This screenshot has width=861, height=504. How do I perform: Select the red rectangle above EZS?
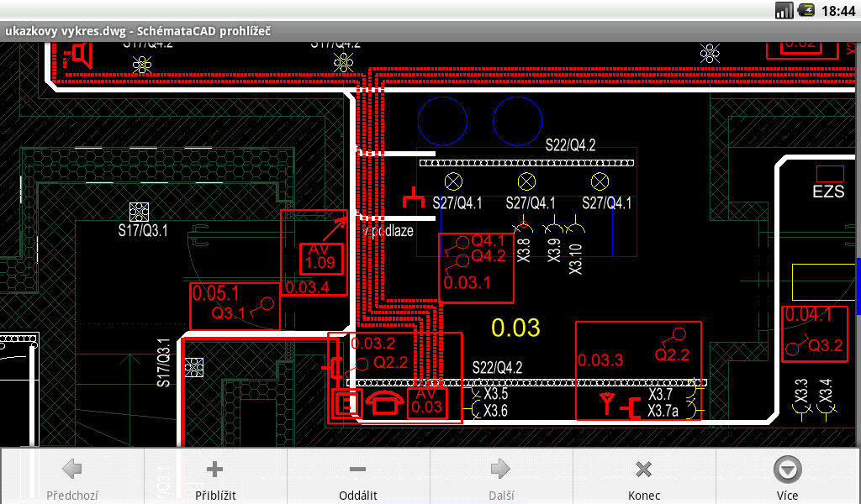coord(830,174)
